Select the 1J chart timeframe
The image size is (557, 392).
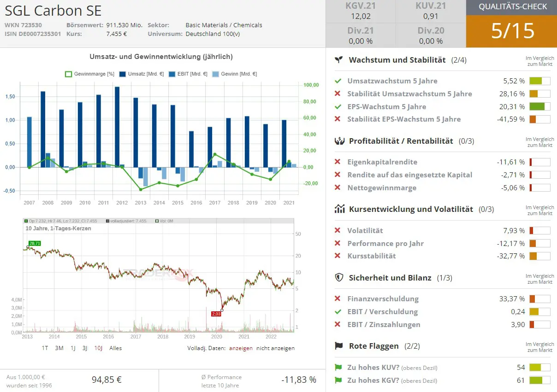pyautogui.click(x=73, y=348)
